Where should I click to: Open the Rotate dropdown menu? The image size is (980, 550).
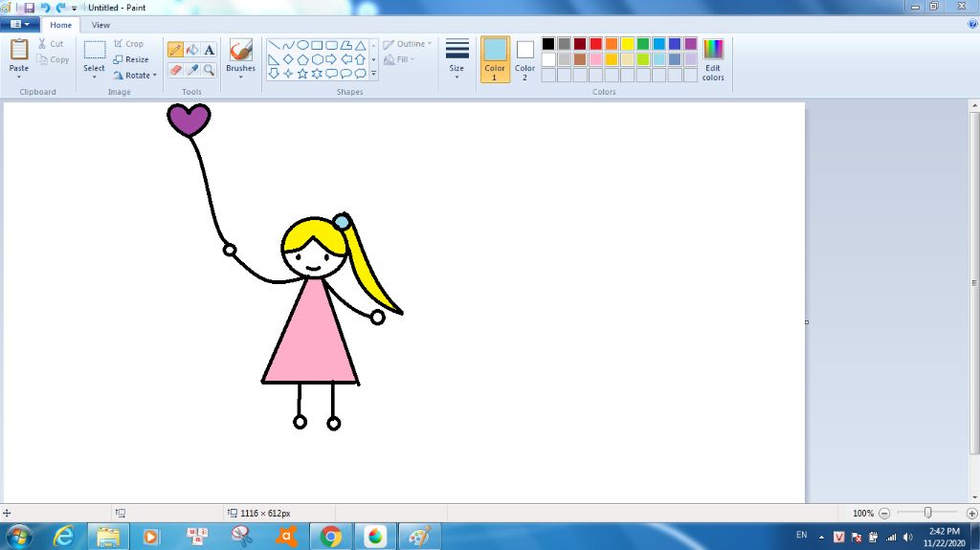coord(135,75)
